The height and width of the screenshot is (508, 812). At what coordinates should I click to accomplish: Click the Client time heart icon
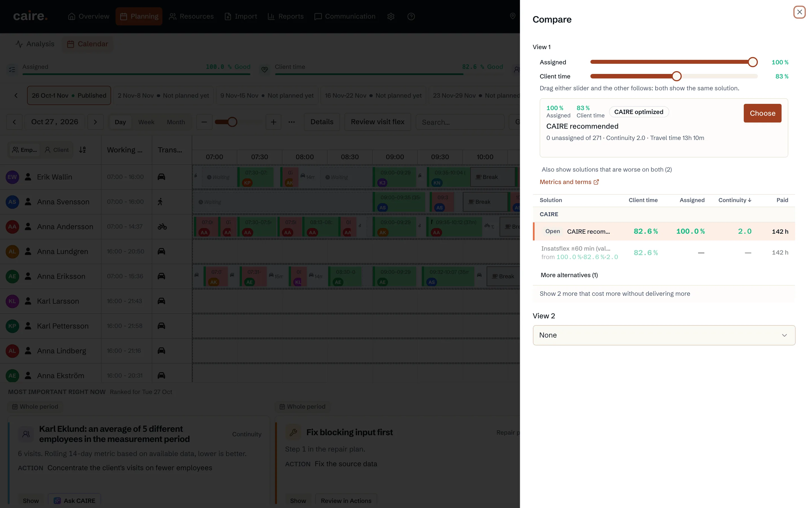coord(265,69)
